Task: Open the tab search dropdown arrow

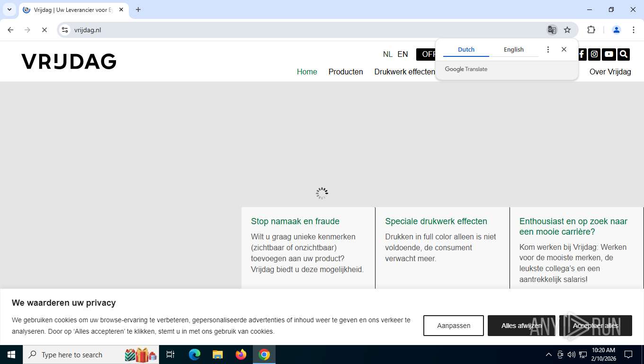Action: click(9, 9)
